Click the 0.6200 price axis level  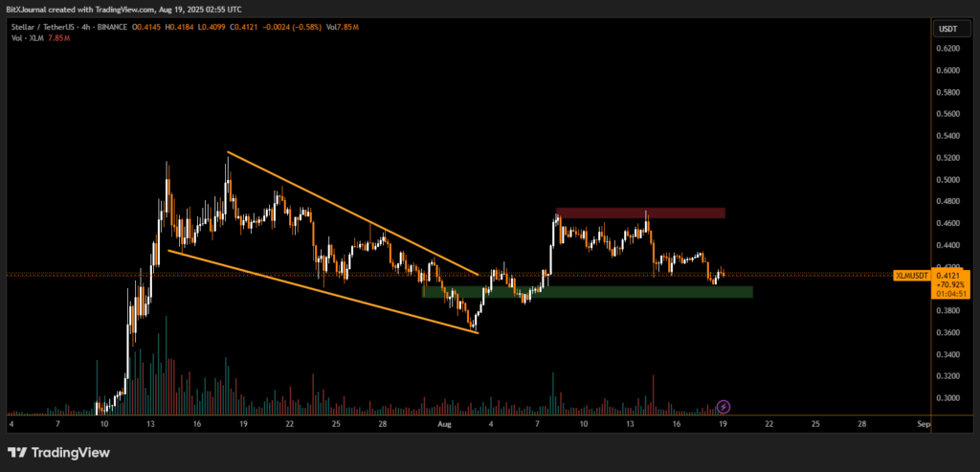pos(947,48)
